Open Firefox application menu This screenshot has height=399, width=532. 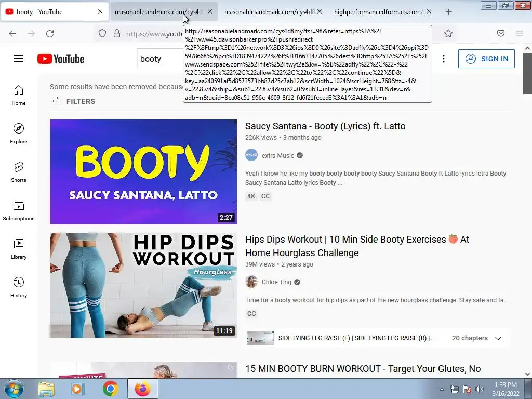click(x=520, y=33)
